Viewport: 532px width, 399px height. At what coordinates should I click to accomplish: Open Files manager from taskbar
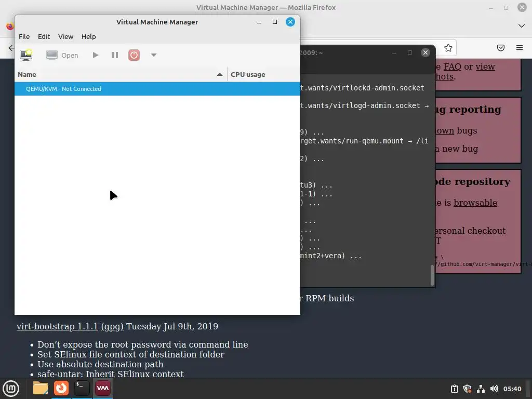point(41,389)
